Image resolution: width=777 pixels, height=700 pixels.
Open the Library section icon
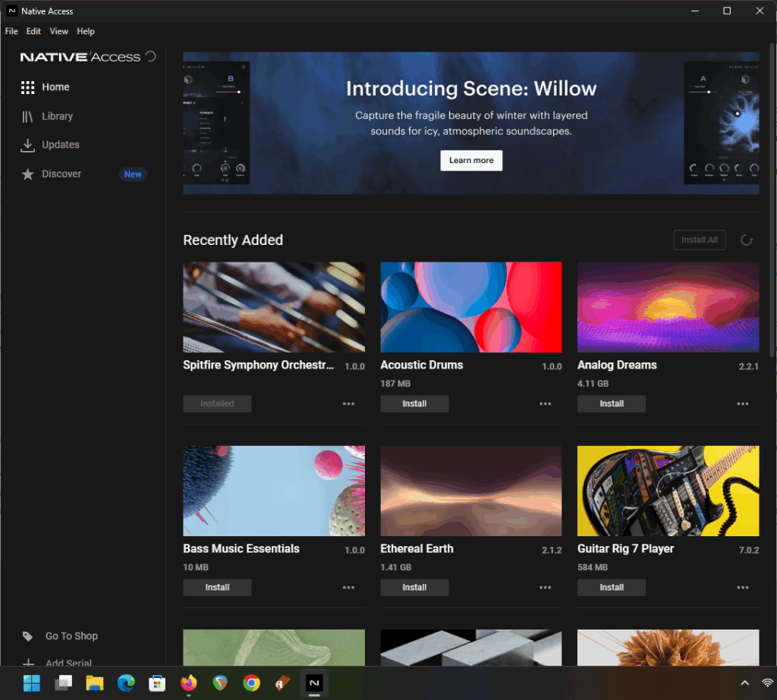click(x=28, y=116)
